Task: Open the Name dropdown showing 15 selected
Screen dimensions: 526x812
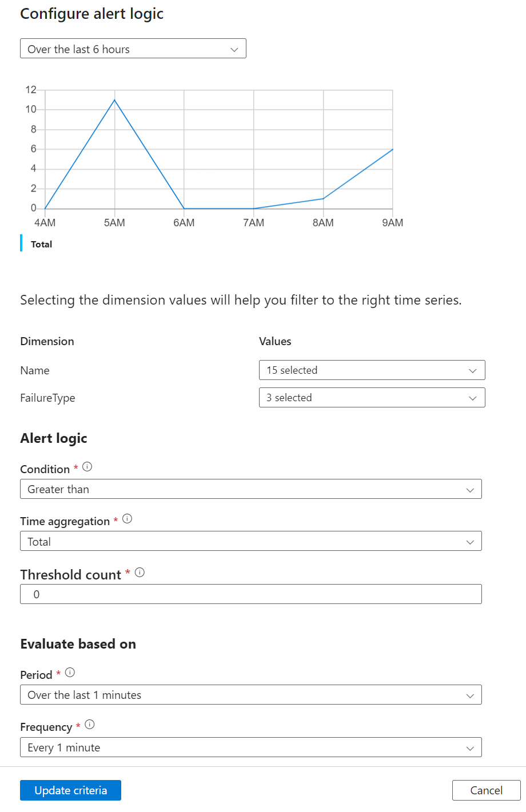Action: click(x=372, y=370)
